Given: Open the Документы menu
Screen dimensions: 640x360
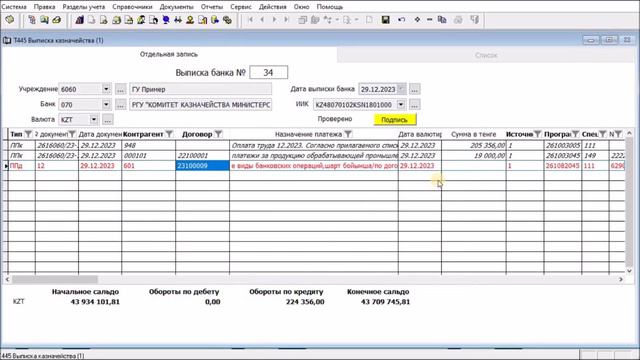Looking at the screenshot, I should point(176,7).
